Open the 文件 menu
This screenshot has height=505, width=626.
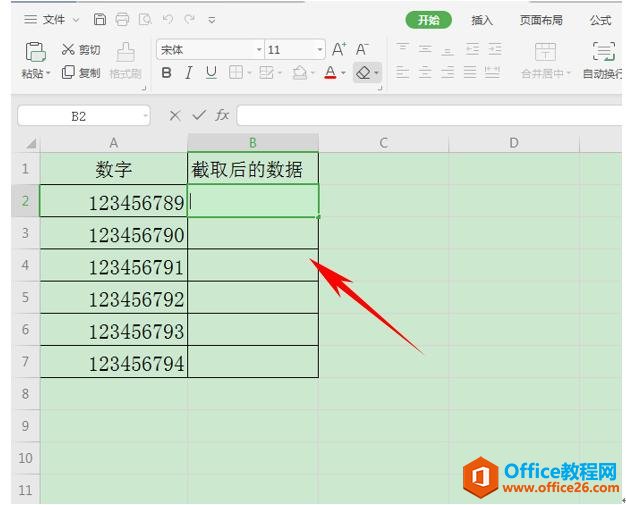(x=52, y=19)
